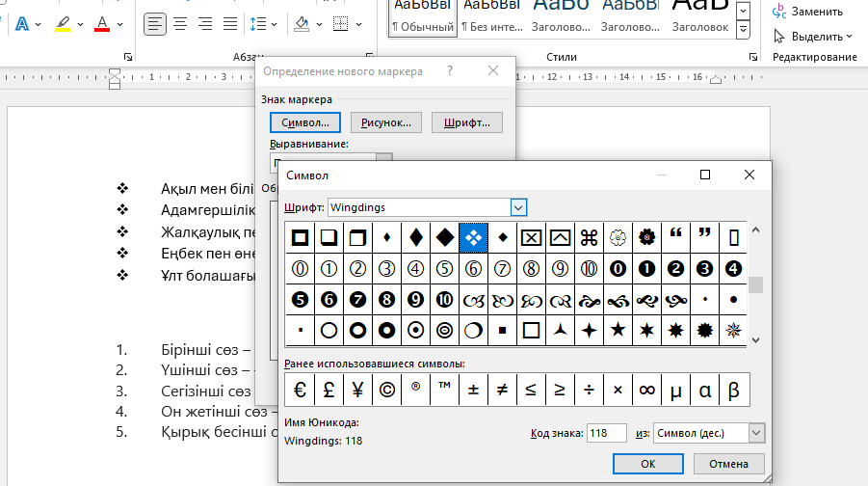Screen dimensions: 868x486
Task: Apply yellow text highlight color
Action: (x=63, y=24)
